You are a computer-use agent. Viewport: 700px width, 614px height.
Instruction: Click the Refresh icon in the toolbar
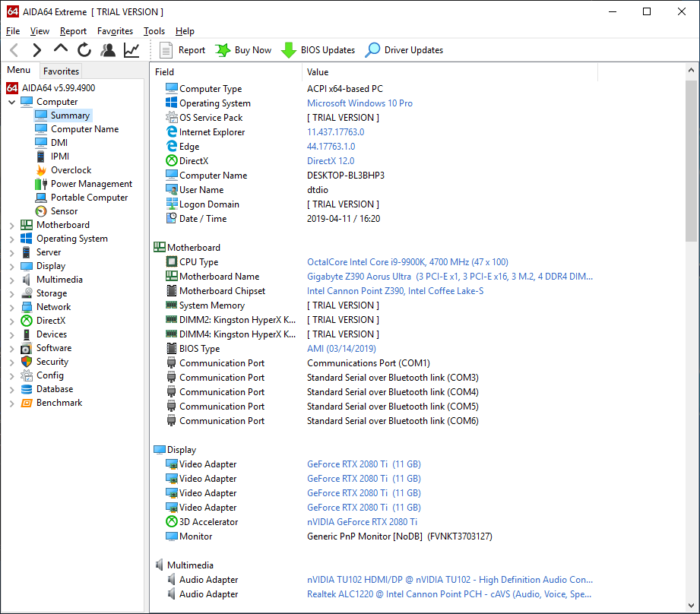pos(84,50)
